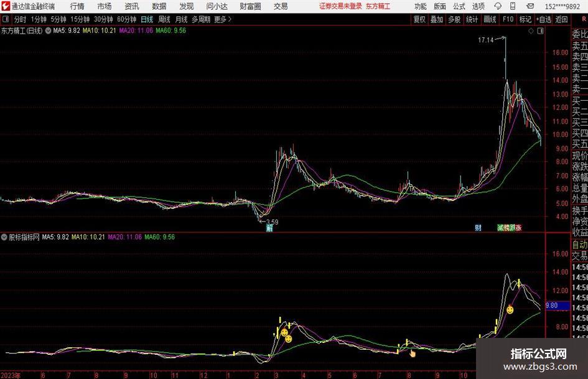This screenshot has height=379, width=588.
Task: Click the 涨 marker at chart bottom
Action: click(x=519, y=228)
